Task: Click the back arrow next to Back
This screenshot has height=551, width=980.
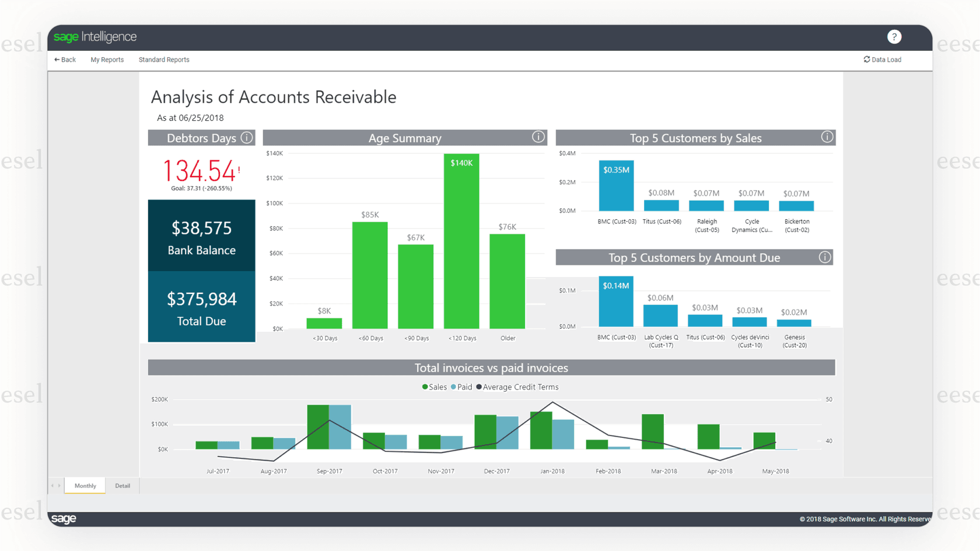Action: (55, 59)
